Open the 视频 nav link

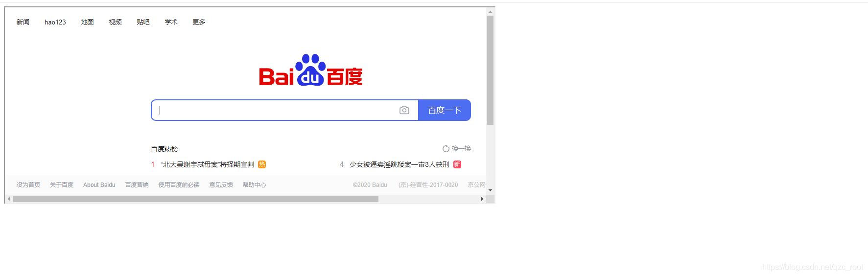(115, 22)
